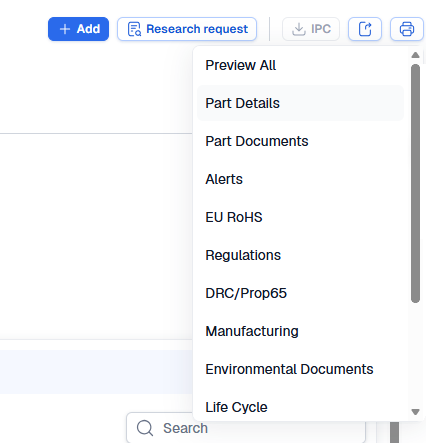Open the print options button

tap(407, 29)
